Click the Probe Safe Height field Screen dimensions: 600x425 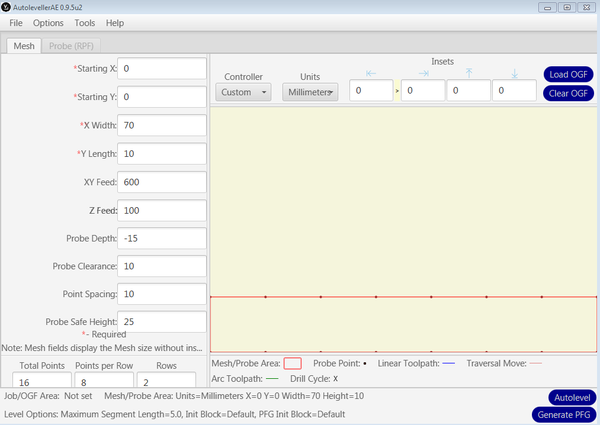(162, 321)
